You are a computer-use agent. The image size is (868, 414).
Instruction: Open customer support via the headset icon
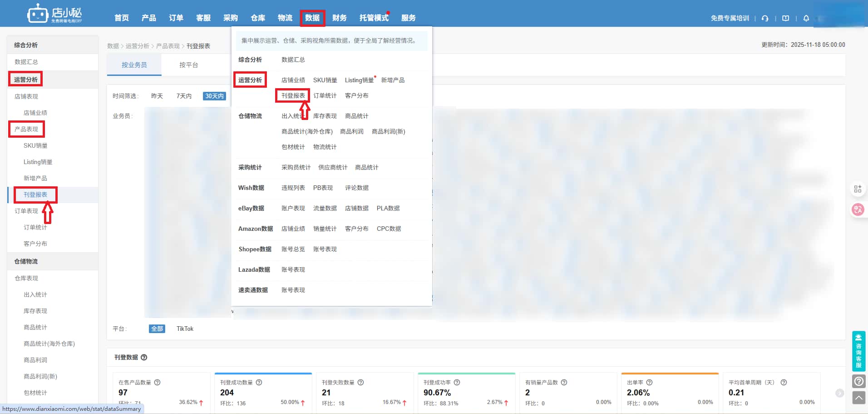click(x=764, y=18)
